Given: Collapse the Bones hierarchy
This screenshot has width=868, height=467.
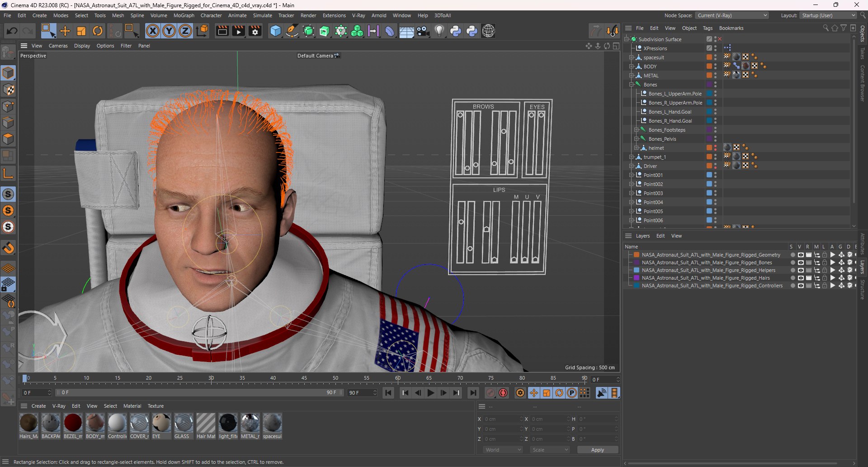Looking at the screenshot, I should pyautogui.click(x=632, y=85).
